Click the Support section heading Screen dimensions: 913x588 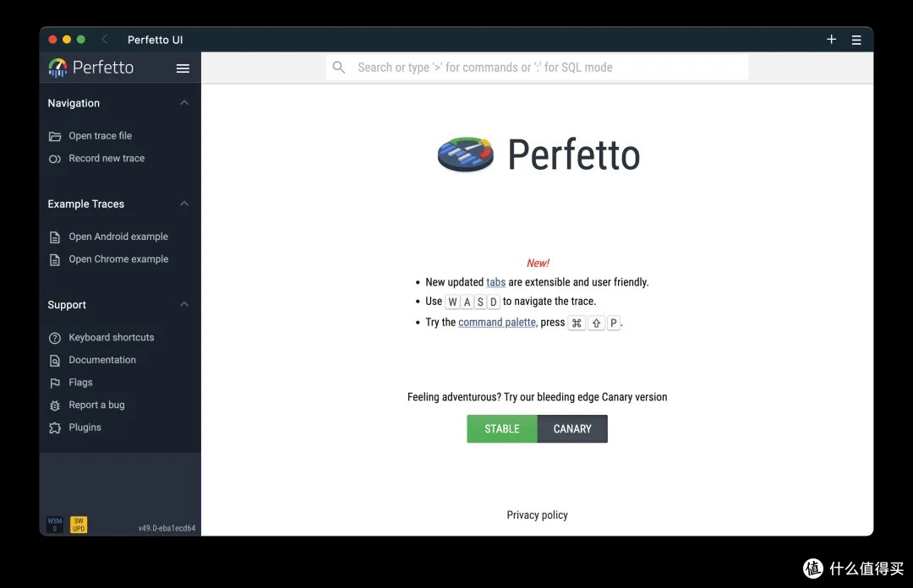tap(67, 305)
